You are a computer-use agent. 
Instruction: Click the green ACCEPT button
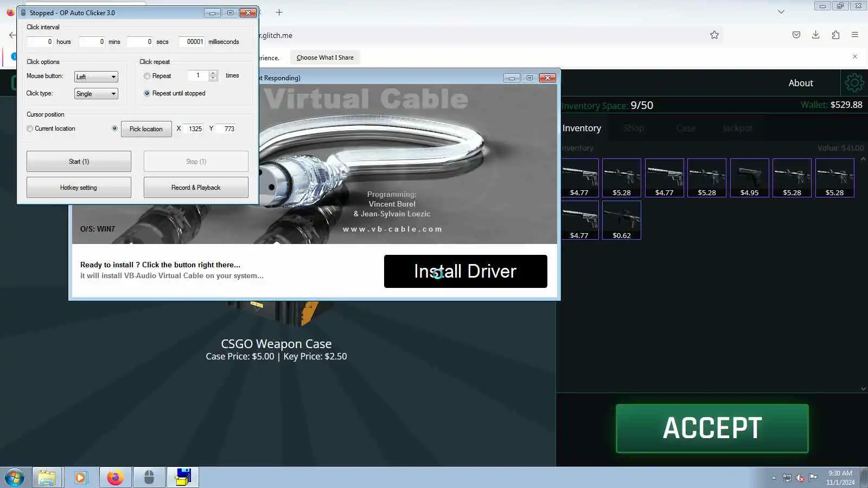pyautogui.click(x=712, y=428)
